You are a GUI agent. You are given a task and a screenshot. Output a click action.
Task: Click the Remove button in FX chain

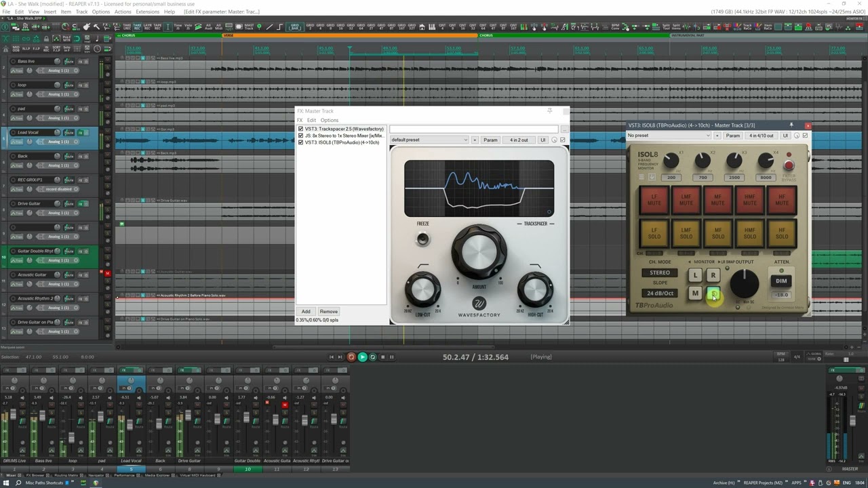click(328, 311)
